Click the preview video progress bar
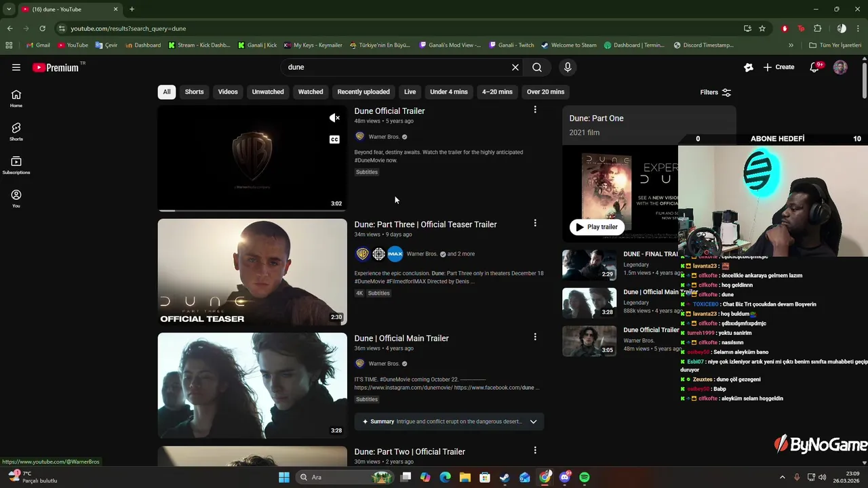Screen dimensions: 868x488 click(252, 210)
